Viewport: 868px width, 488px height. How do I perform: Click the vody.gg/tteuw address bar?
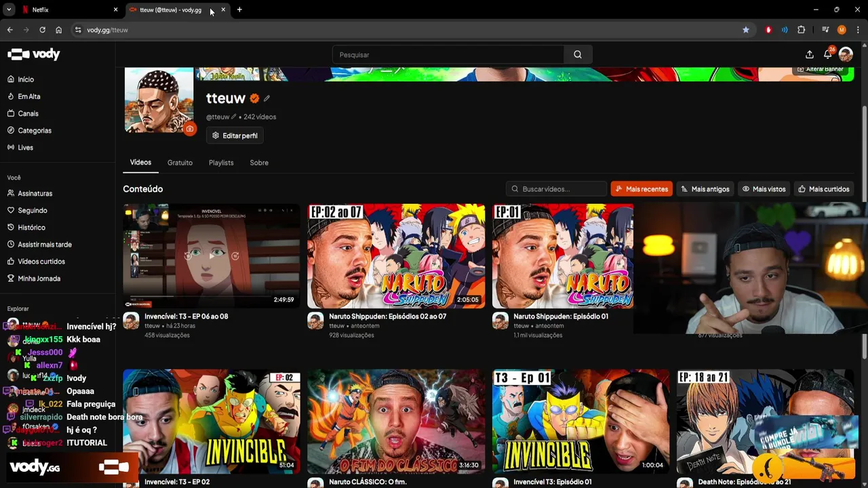coord(407,30)
